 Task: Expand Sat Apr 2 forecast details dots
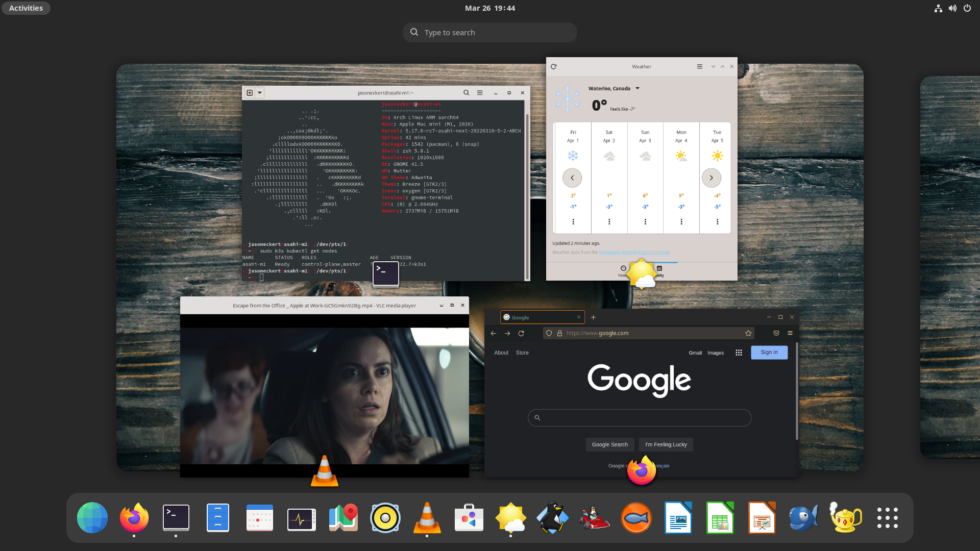[609, 221]
